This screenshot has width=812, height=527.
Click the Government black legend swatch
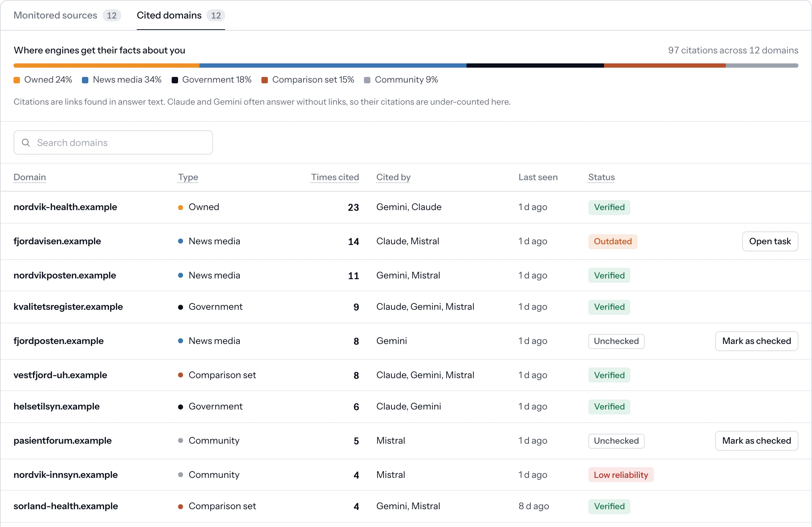pyautogui.click(x=175, y=80)
